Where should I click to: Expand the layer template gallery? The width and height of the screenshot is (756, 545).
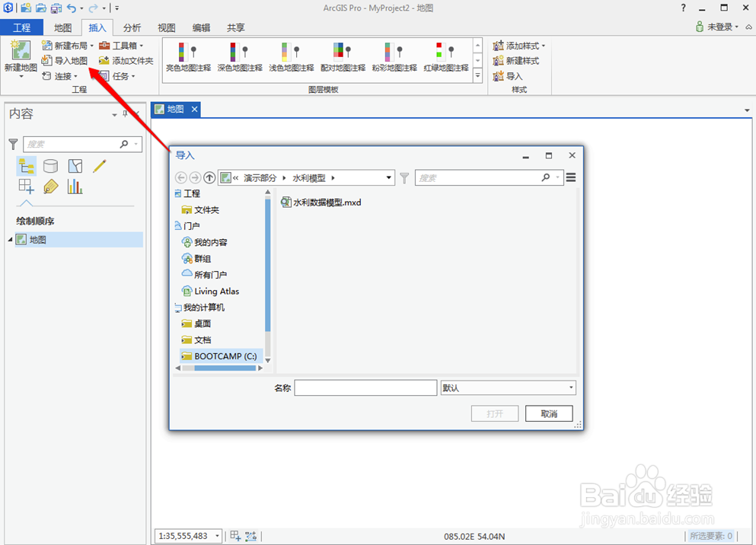pyautogui.click(x=478, y=76)
